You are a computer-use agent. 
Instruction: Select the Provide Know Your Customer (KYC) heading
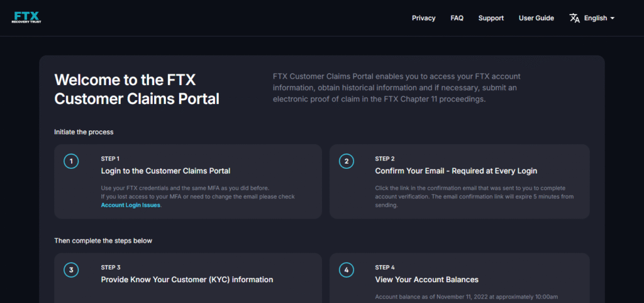pos(187,280)
